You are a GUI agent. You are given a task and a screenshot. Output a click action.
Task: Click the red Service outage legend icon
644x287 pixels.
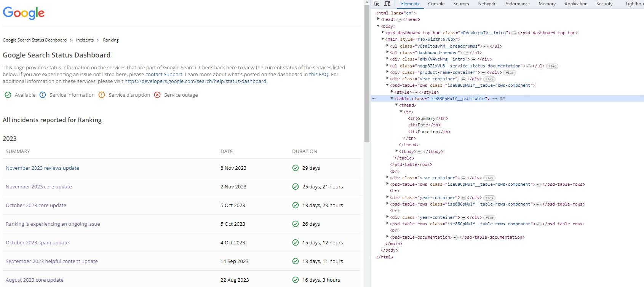click(x=157, y=95)
